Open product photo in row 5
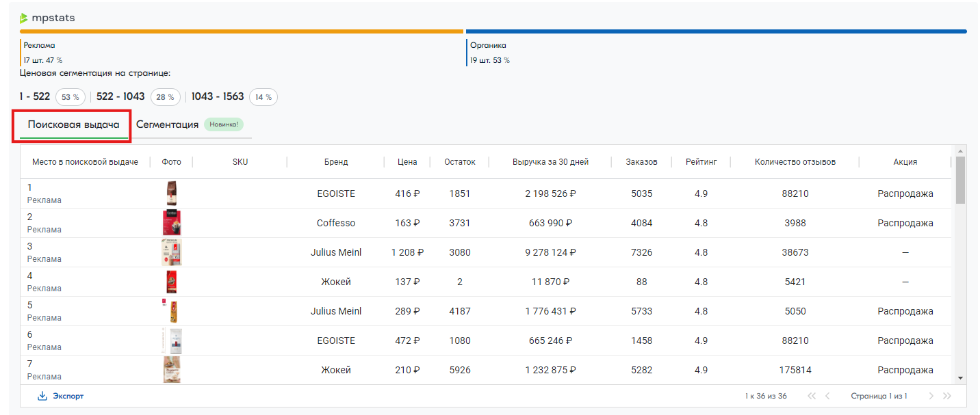The height and width of the screenshot is (415, 980). coord(172,311)
